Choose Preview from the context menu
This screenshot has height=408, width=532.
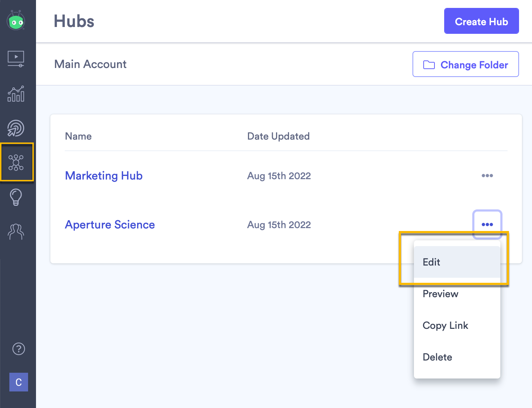click(x=457, y=294)
